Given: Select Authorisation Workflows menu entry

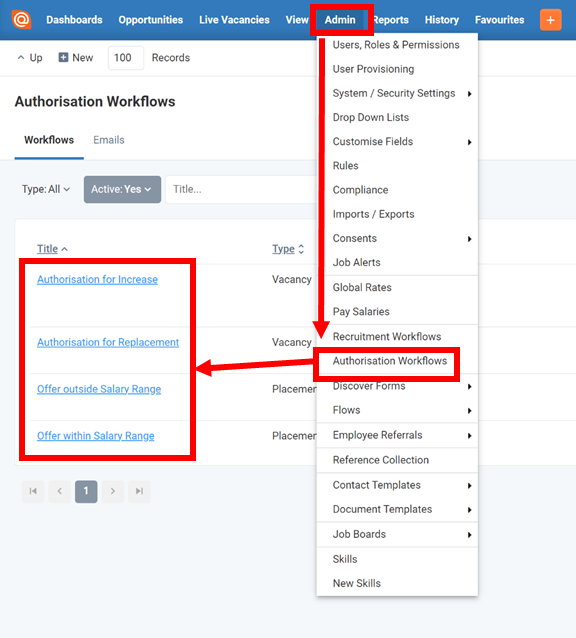Looking at the screenshot, I should click(390, 361).
